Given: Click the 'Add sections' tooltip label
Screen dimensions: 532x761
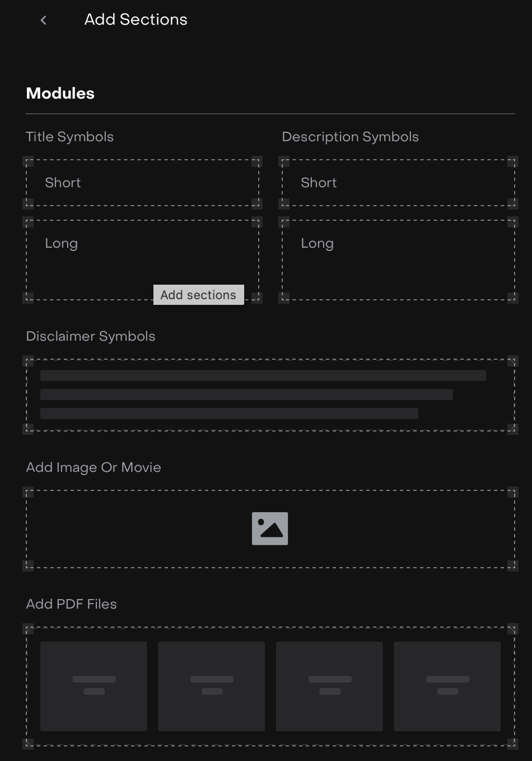Looking at the screenshot, I should click(198, 295).
